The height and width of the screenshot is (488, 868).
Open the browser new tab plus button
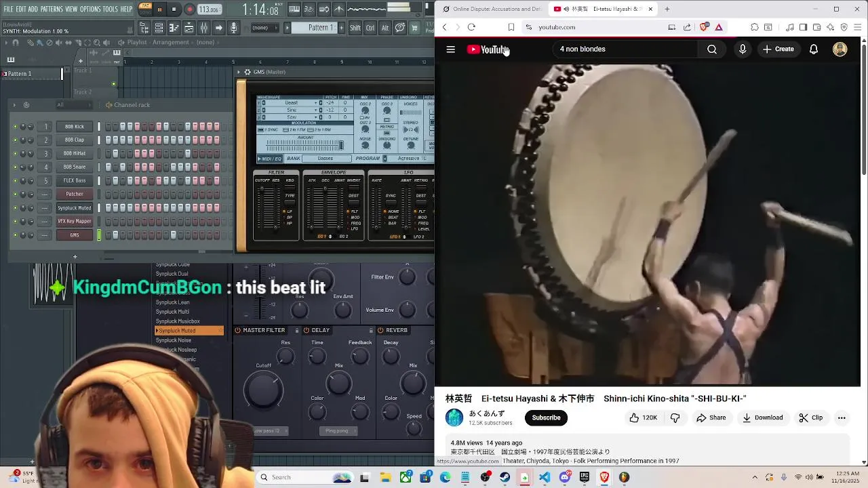coord(667,9)
